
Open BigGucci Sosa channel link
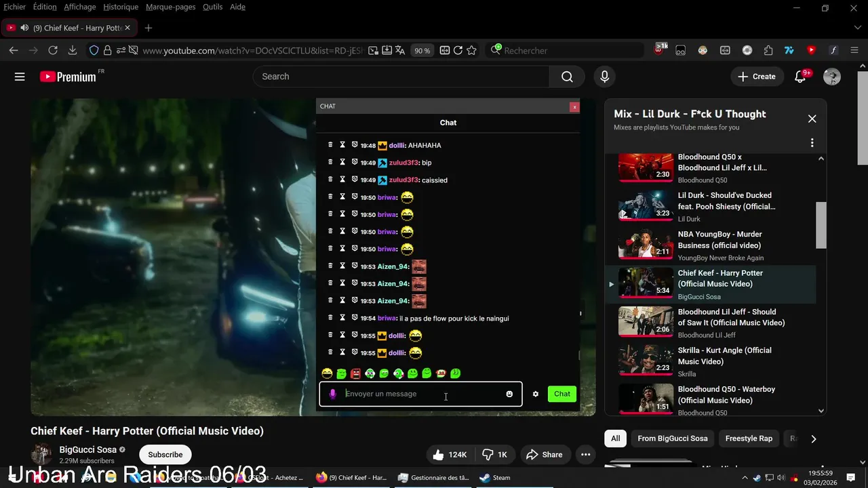click(88, 449)
